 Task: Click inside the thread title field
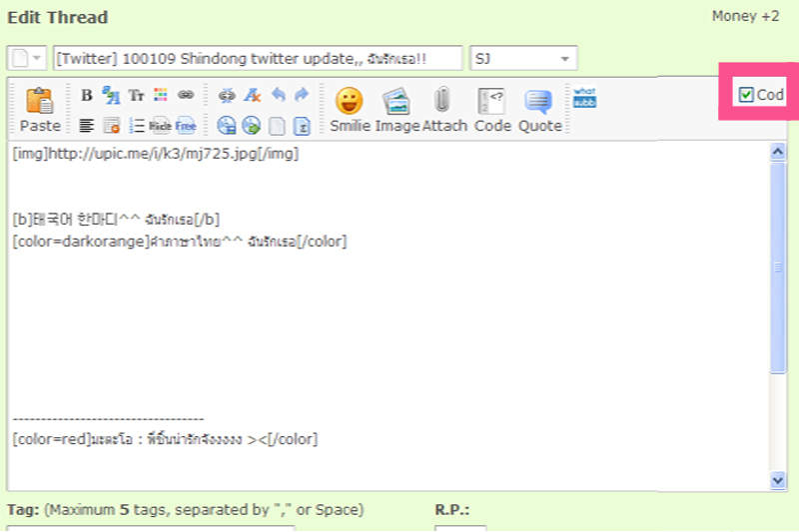pyautogui.click(x=258, y=58)
